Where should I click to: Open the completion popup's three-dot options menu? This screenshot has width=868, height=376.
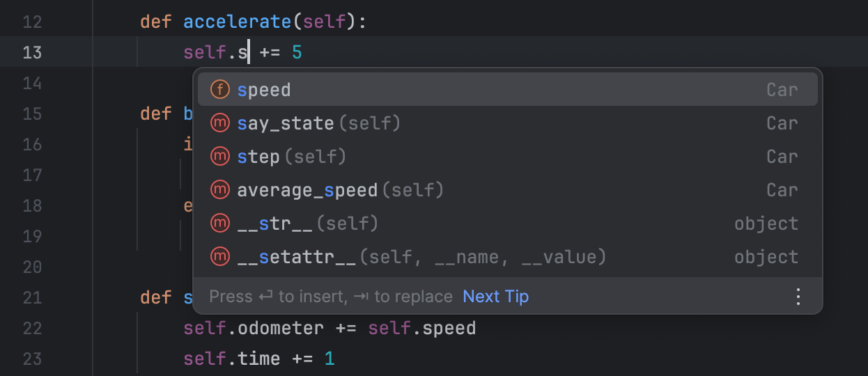click(798, 297)
